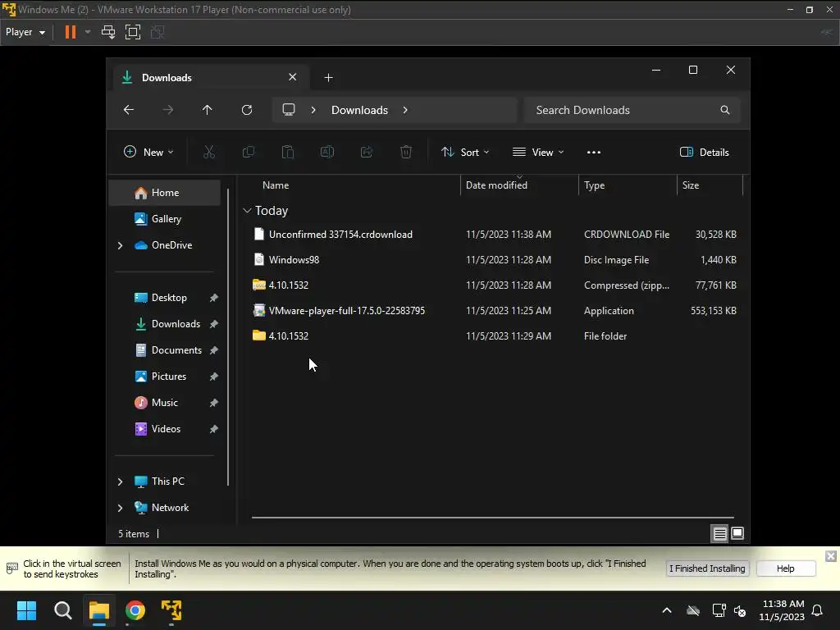This screenshot has width=840, height=630.
Task: Select the Downloads tab
Action: click(209, 78)
